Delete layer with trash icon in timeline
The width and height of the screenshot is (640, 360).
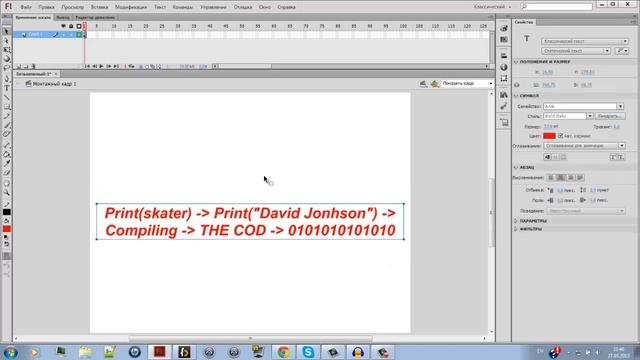pos(33,66)
